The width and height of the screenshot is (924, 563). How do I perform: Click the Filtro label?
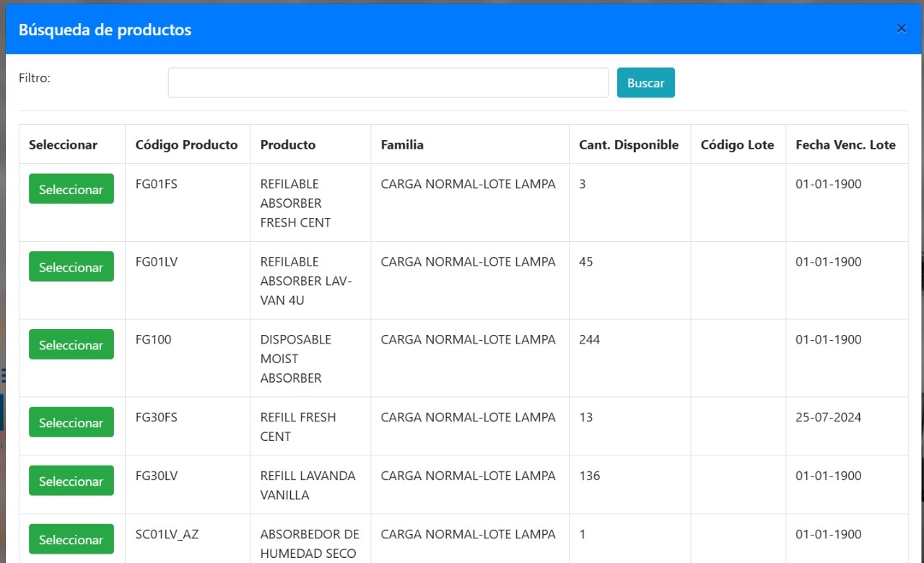pos(35,78)
